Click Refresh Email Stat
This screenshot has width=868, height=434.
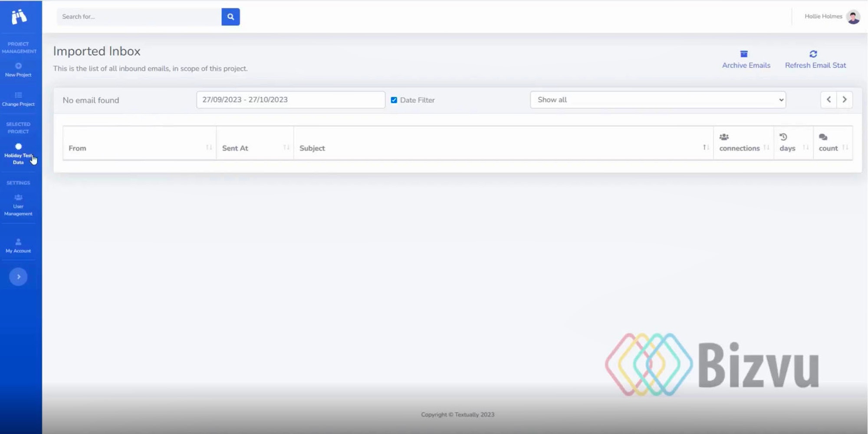815,60
